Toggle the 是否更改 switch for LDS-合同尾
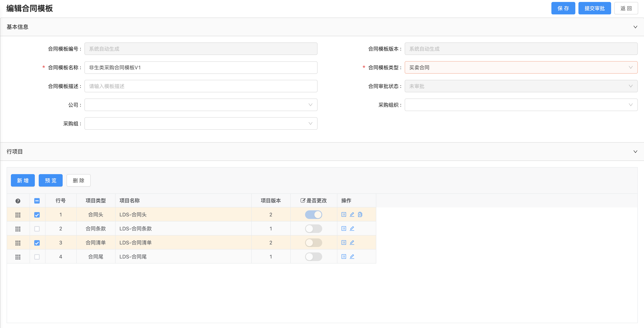This screenshot has height=328, width=644. click(x=313, y=257)
